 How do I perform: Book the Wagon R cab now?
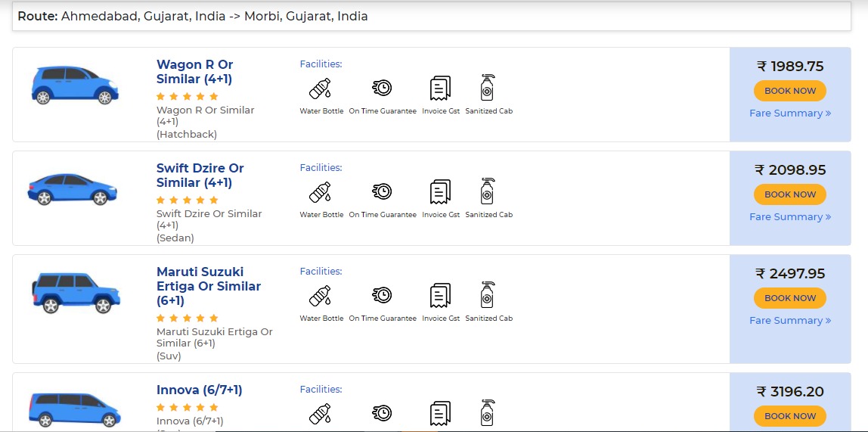click(790, 91)
